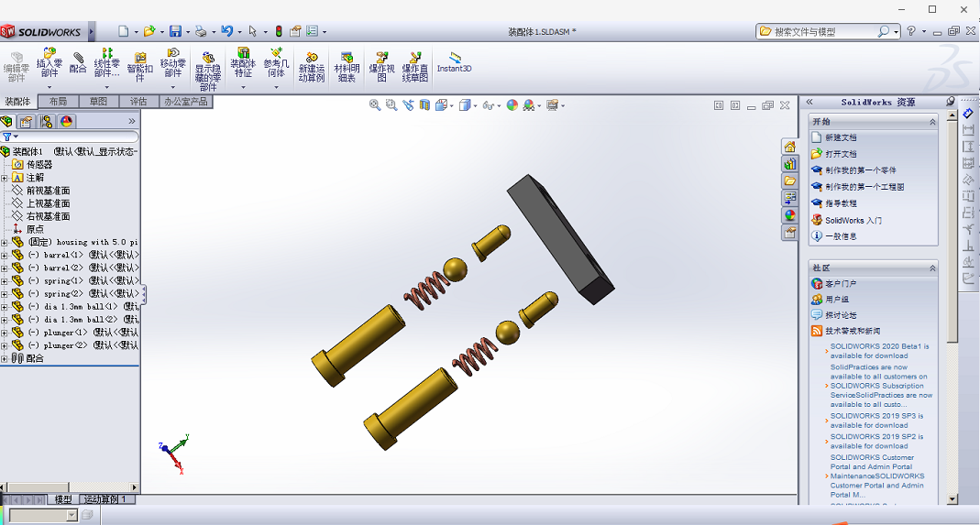Click the 新建运动算例 motion study icon
The height and width of the screenshot is (525, 980).
[312, 66]
